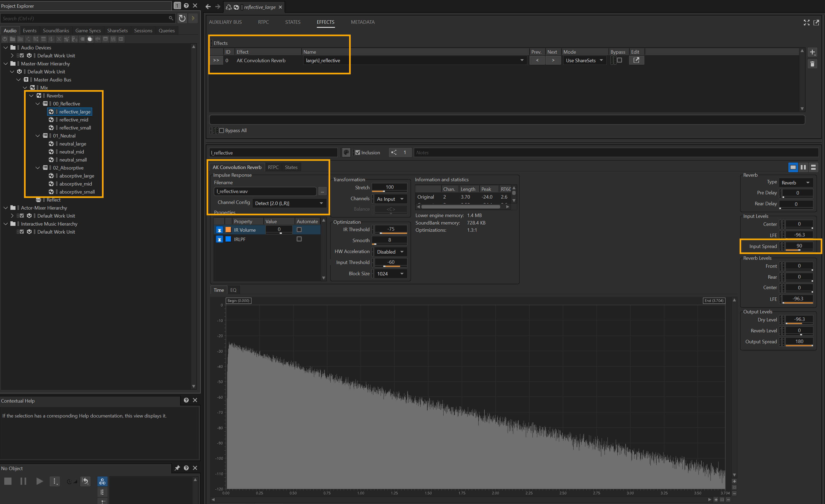Collapse the 01_Neutral tree node
Viewport: 825px width, 504px height.
coord(38,136)
